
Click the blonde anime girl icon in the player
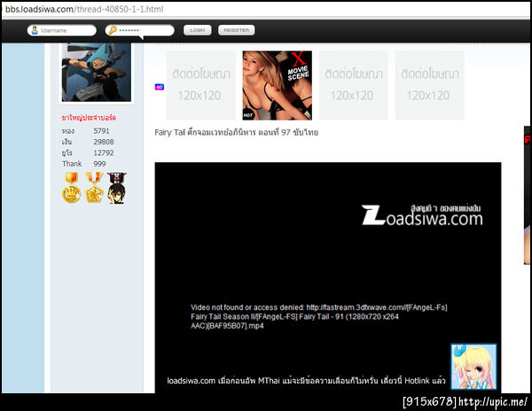point(473,367)
